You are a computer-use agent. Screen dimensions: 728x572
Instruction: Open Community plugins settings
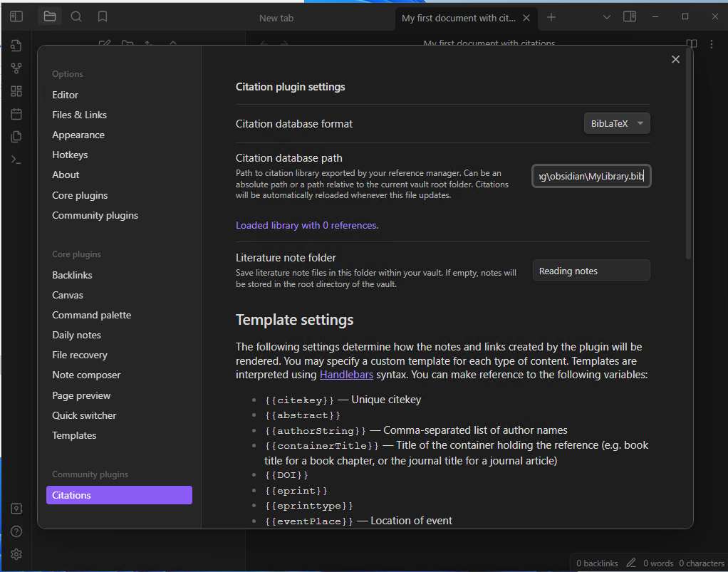[x=95, y=215]
